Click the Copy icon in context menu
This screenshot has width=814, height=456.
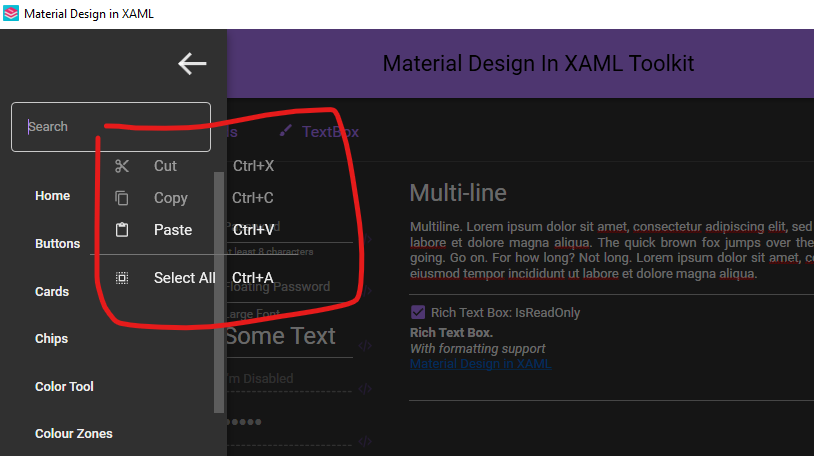point(122,198)
